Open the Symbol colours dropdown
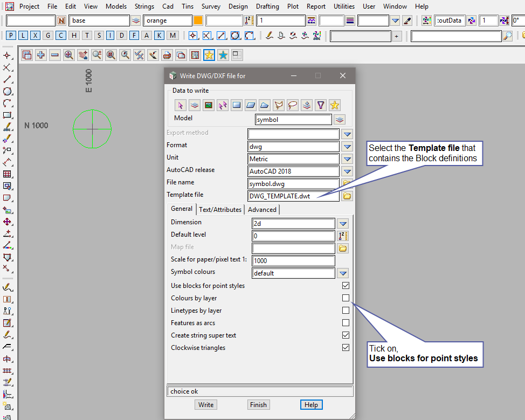This screenshot has height=420, width=525. (x=343, y=273)
